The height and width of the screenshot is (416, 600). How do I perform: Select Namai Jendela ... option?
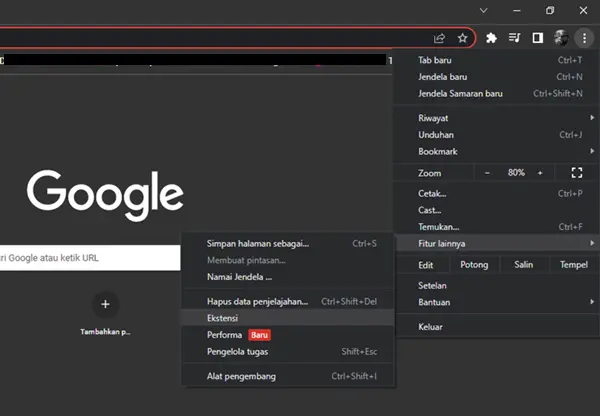[288, 277]
